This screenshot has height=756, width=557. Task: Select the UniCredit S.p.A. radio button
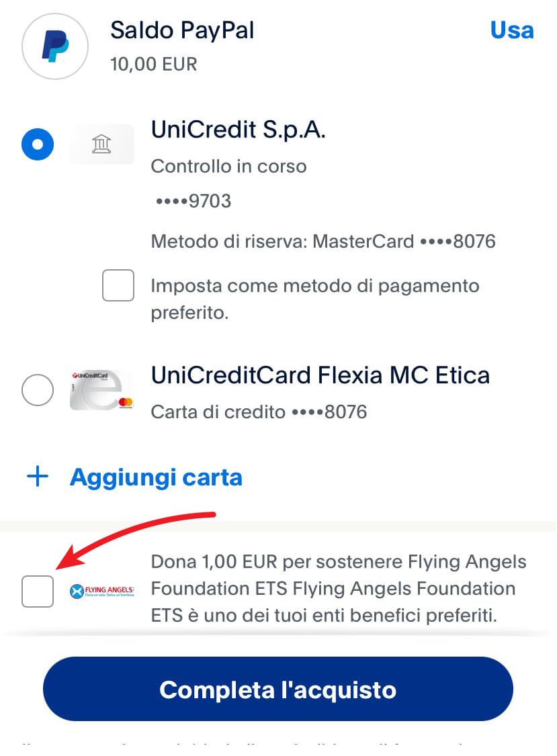click(x=38, y=144)
